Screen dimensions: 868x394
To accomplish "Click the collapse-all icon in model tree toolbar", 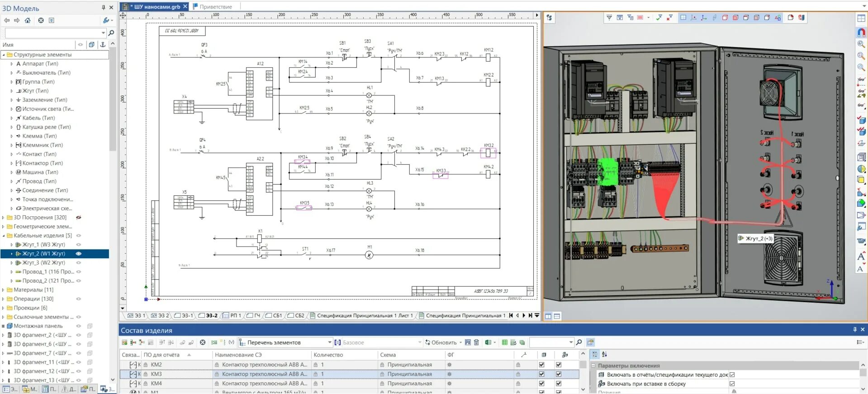I will tap(52, 20).
